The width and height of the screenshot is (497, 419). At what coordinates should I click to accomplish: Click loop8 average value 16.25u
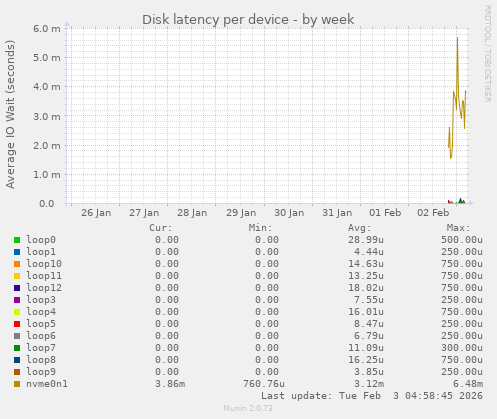366,360
